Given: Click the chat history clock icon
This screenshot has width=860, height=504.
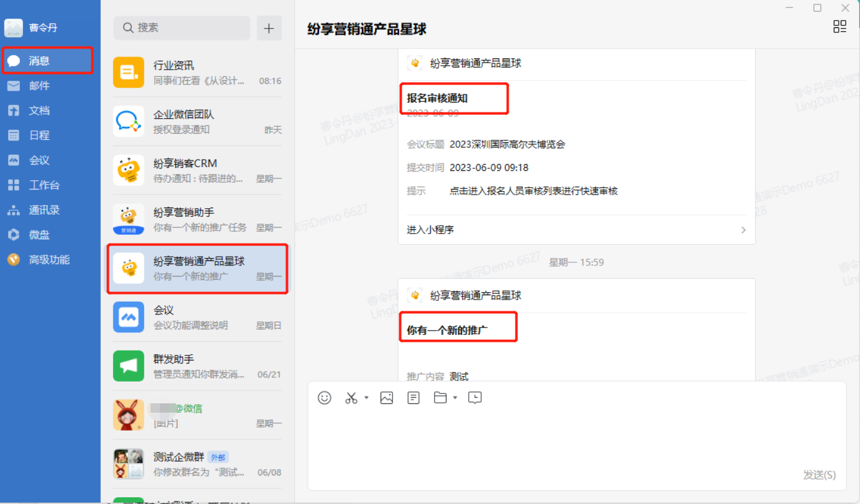Looking at the screenshot, I should [x=475, y=398].
